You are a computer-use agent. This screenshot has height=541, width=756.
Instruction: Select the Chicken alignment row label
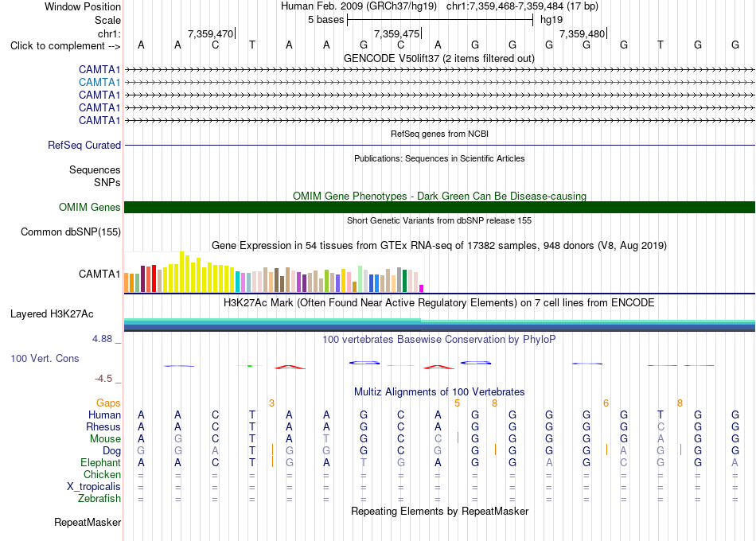pos(102,475)
